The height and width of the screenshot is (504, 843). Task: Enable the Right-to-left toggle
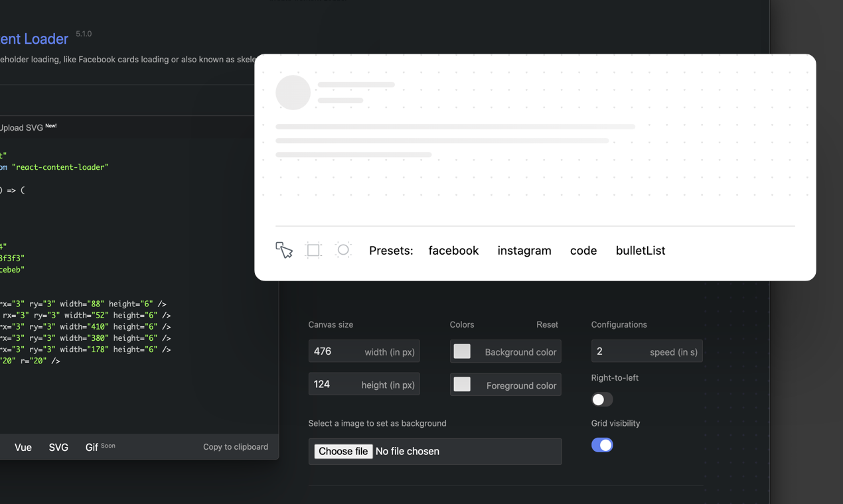[602, 399]
